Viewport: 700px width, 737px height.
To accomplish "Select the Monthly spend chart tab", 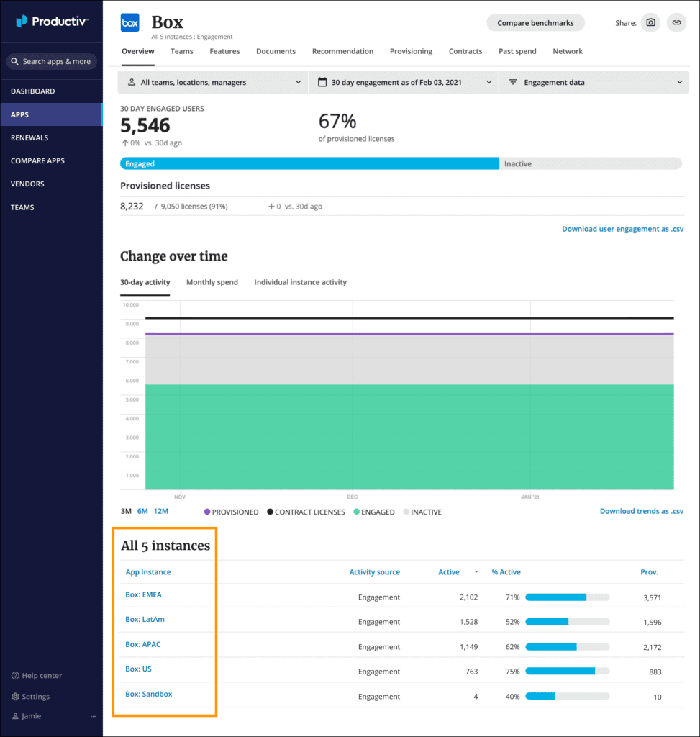I will [x=212, y=282].
